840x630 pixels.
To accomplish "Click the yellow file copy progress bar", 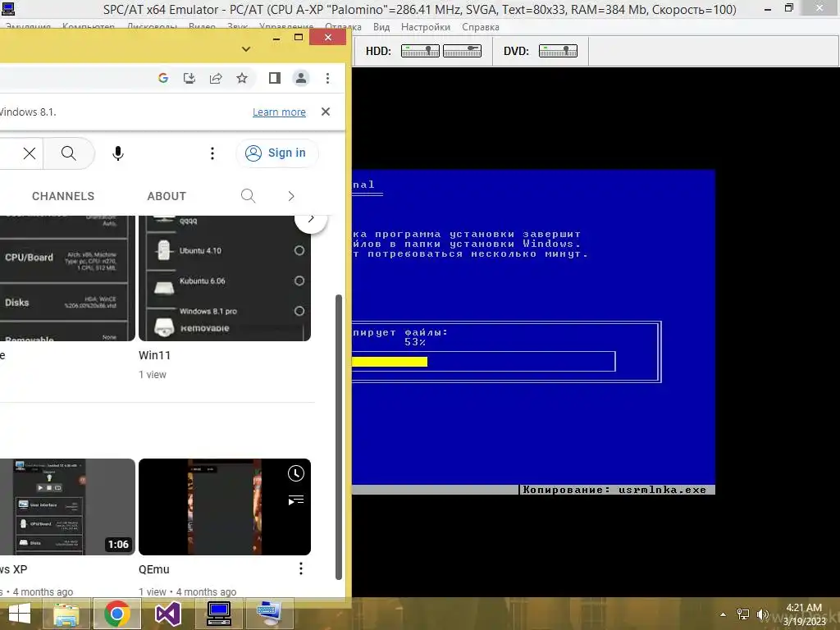I will coord(390,362).
